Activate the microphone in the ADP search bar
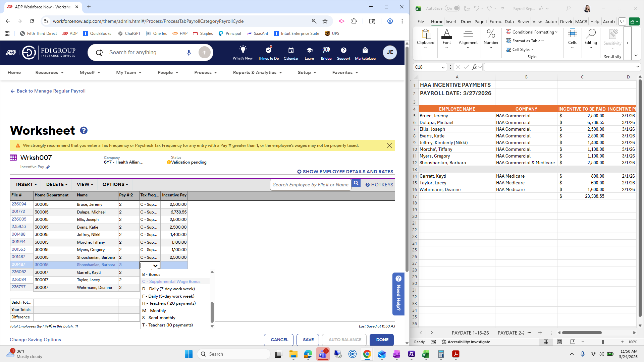Screen dimensions: 644x362 click(x=189, y=52)
